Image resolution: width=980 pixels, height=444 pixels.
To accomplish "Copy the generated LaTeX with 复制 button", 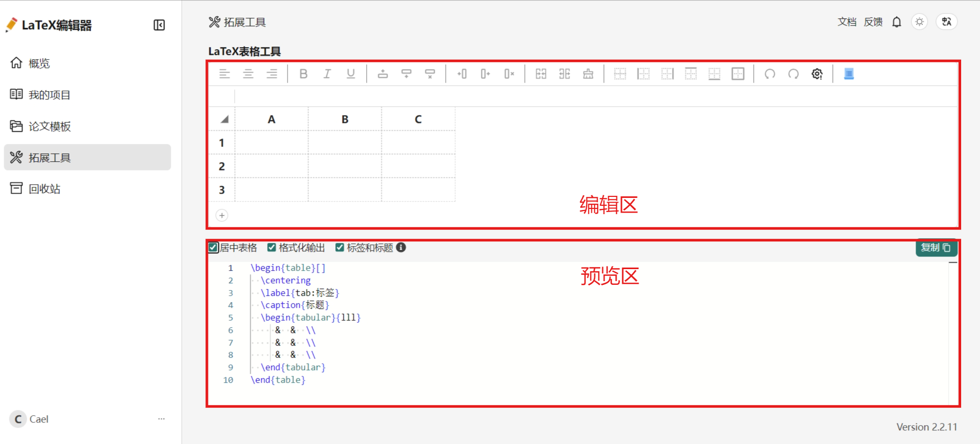I will pos(936,248).
